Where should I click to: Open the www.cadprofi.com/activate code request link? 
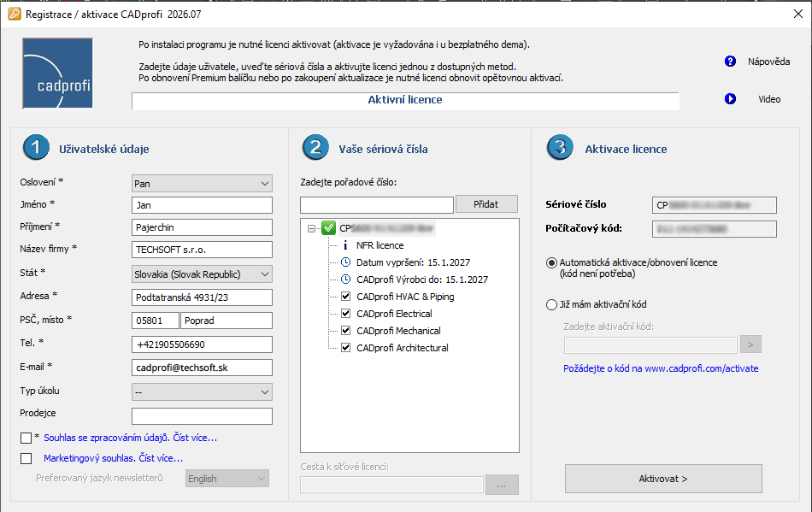661,368
